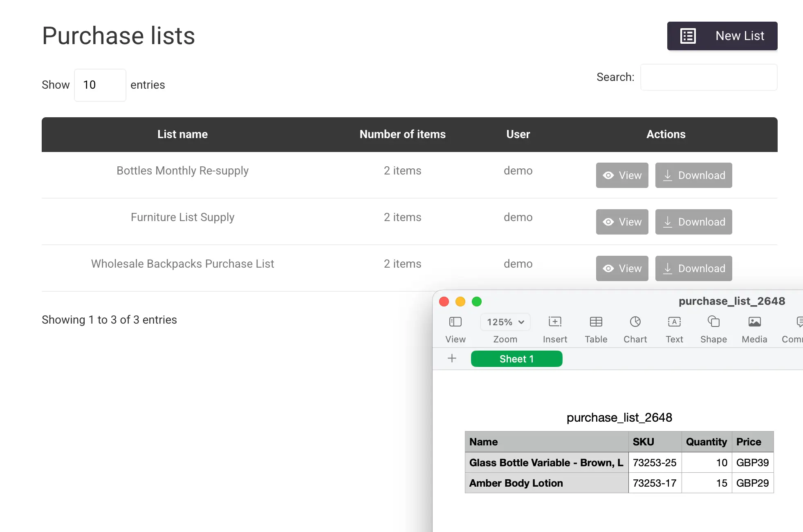Select the Amber Body Lotion cell
Viewport: 803px width, 532px height.
click(546, 483)
